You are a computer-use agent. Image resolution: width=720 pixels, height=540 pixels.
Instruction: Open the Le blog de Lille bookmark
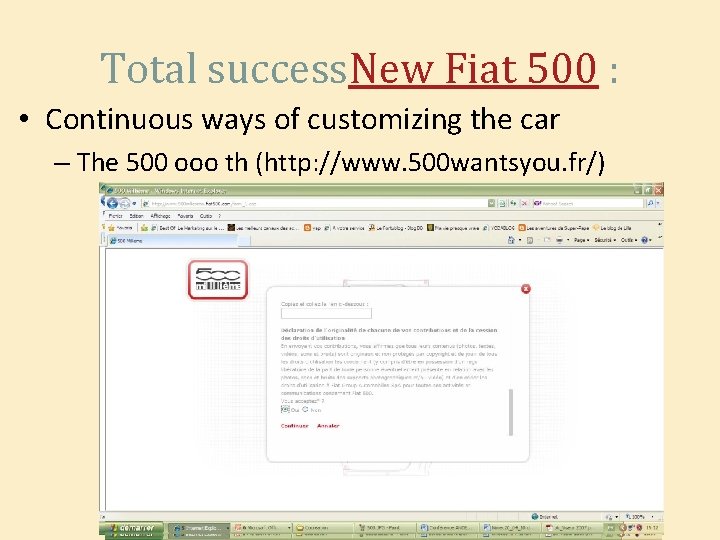tap(612, 228)
